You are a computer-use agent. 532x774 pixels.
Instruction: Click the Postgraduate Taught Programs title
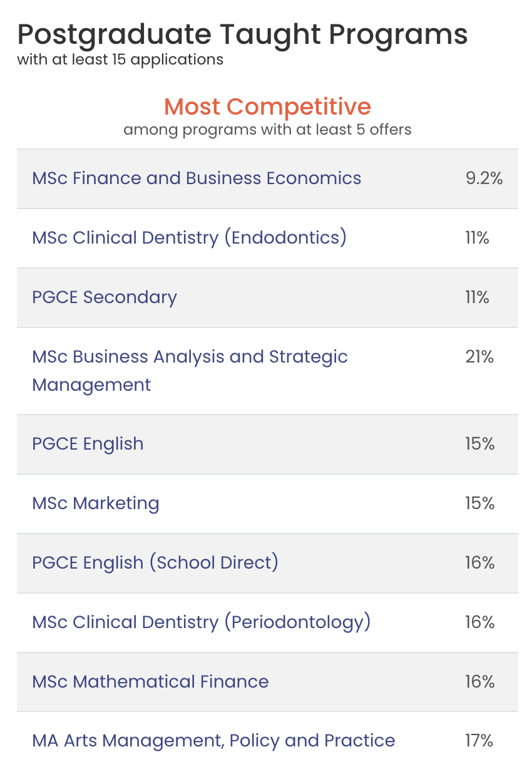[x=242, y=35]
